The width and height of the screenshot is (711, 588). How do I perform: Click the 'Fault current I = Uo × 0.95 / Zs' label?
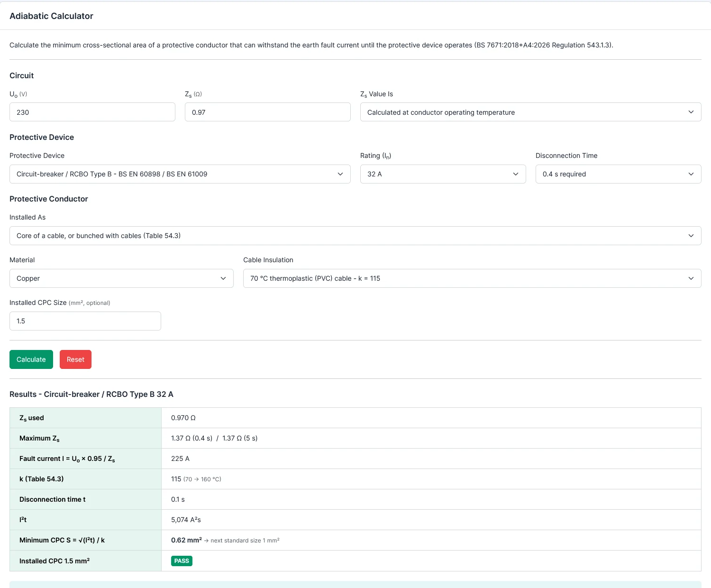[67, 459]
